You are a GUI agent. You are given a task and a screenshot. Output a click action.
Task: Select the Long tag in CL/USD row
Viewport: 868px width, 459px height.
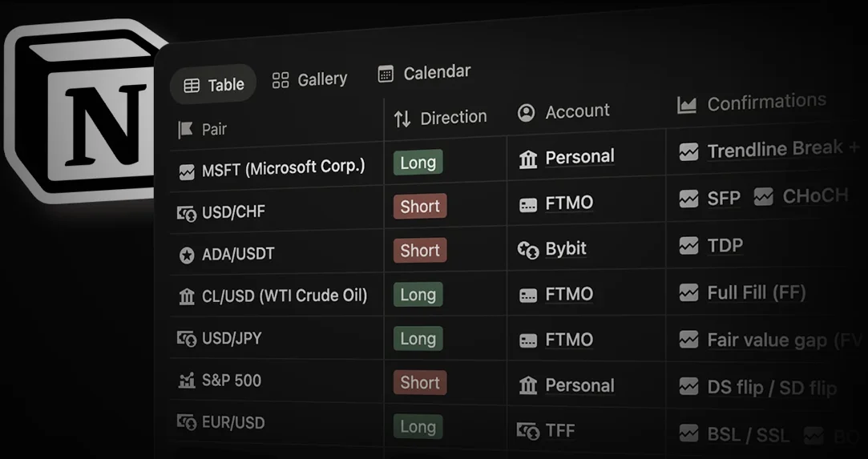(x=418, y=295)
